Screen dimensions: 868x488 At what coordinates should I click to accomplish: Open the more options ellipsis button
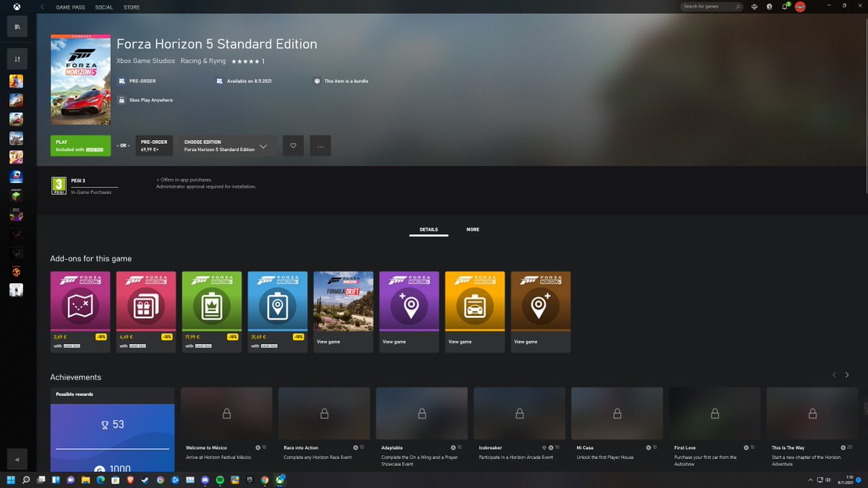coord(320,145)
